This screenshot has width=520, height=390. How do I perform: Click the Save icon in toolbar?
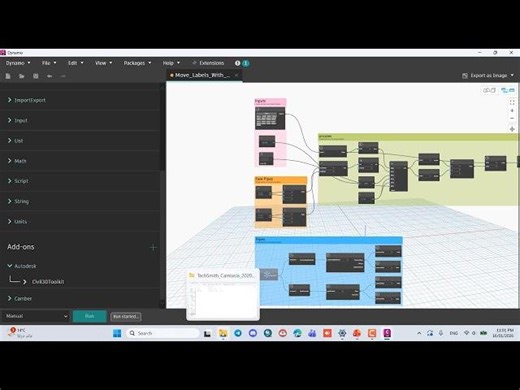coord(36,76)
